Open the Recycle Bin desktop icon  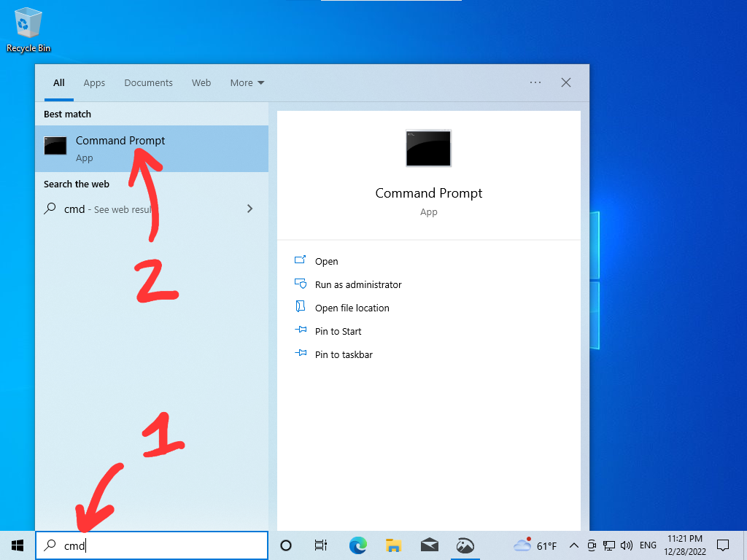28,30
